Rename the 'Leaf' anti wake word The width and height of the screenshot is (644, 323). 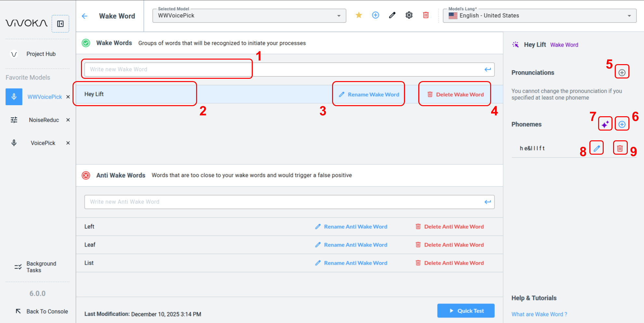(x=351, y=245)
